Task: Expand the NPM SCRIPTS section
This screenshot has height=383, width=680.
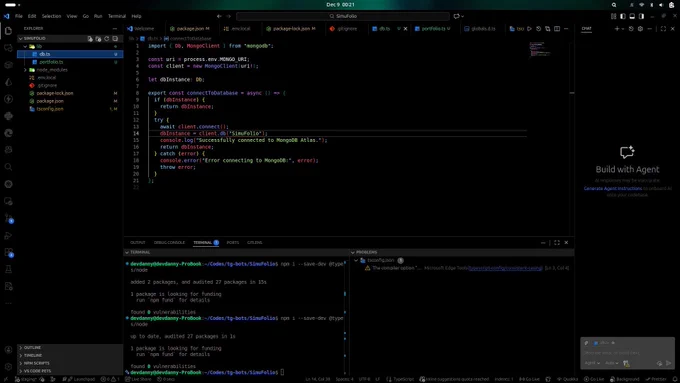Action: tap(70, 363)
